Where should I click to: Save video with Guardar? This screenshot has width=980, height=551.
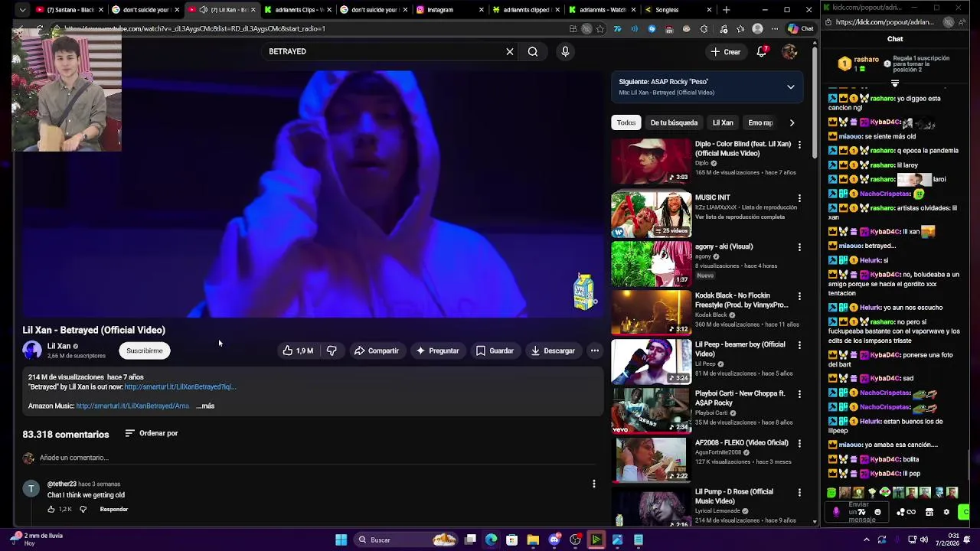coord(495,350)
